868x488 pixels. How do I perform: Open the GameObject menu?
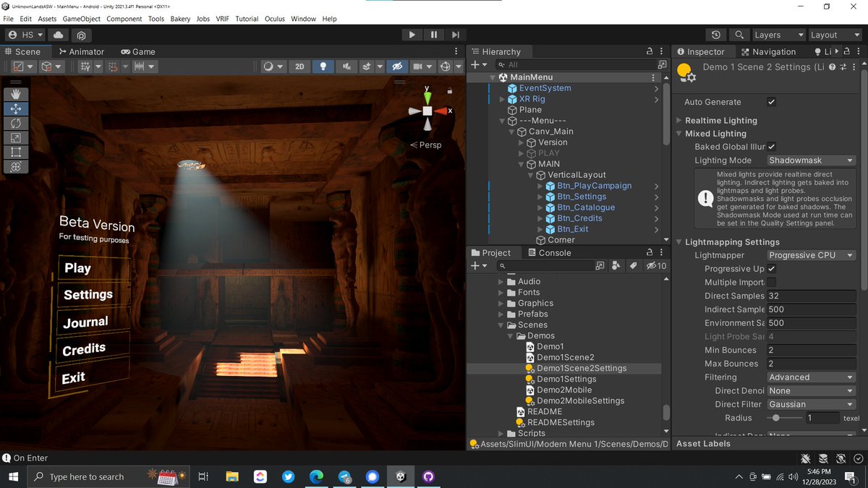pos(82,19)
